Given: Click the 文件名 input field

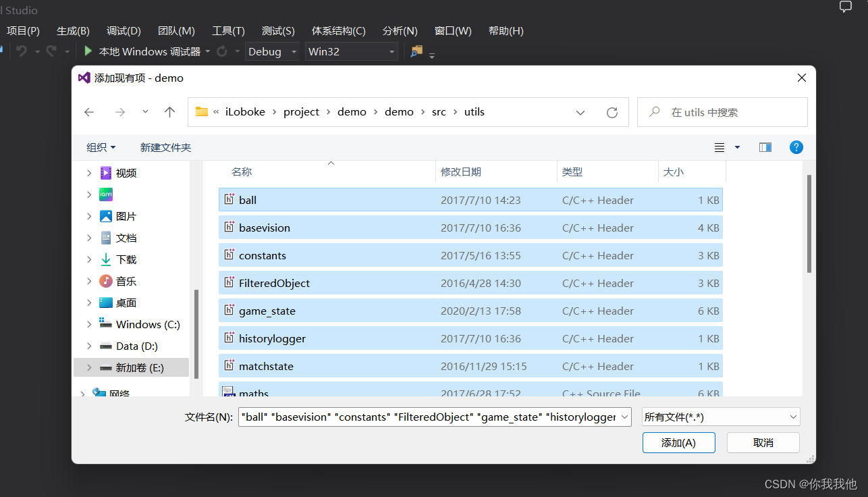Looking at the screenshot, I should point(432,417).
